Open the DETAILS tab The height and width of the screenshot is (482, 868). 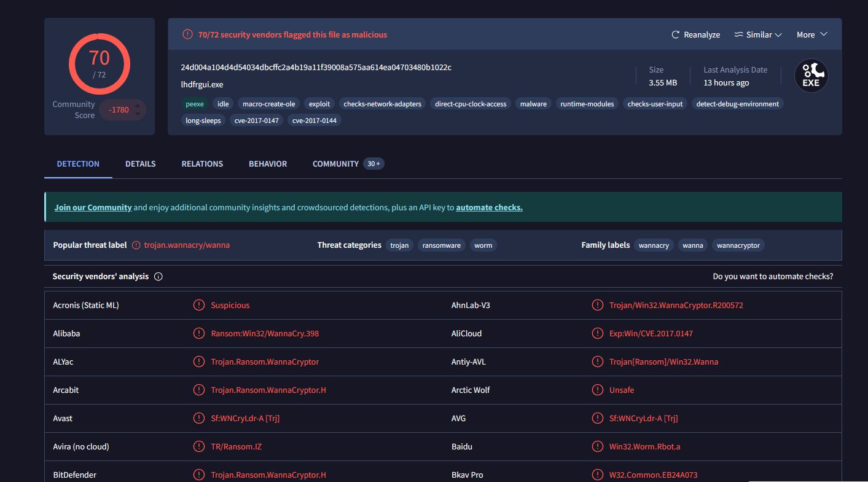[141, 164]
